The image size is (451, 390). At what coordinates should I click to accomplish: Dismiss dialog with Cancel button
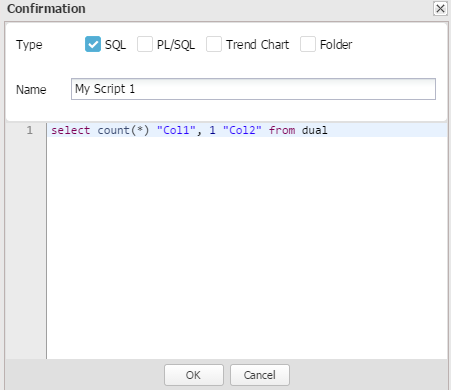[260, 375]
